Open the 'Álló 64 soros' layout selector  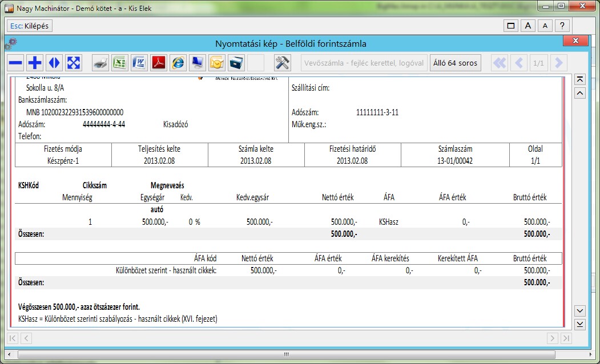click(456, 63)
